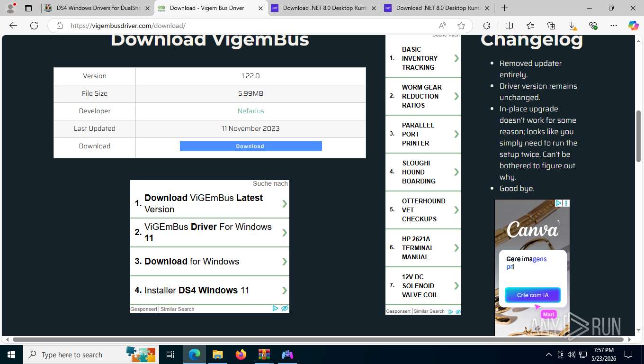
Task: Click the horizontal page scrollbar
Action: coord(317,339)
